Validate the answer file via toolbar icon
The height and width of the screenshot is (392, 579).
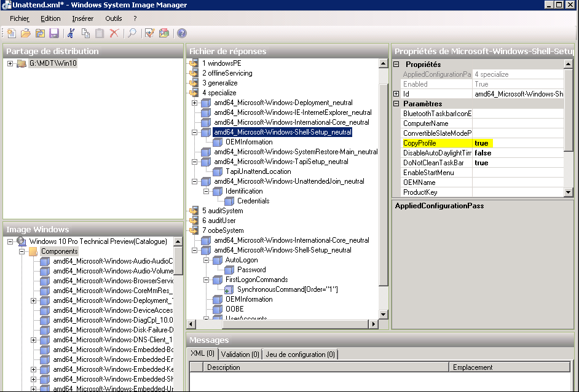tap(149, 33)
